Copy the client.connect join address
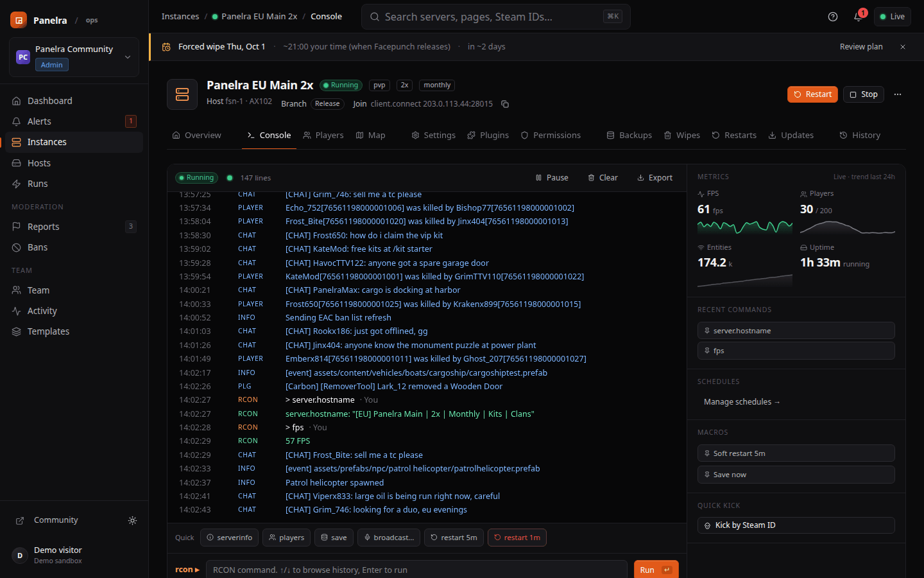Screen dimensions: 924x578 pyautogui.click(x=505, y=104)
